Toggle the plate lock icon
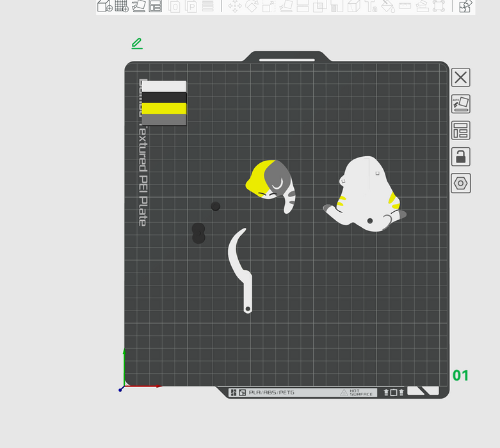 tap(460, 156)
